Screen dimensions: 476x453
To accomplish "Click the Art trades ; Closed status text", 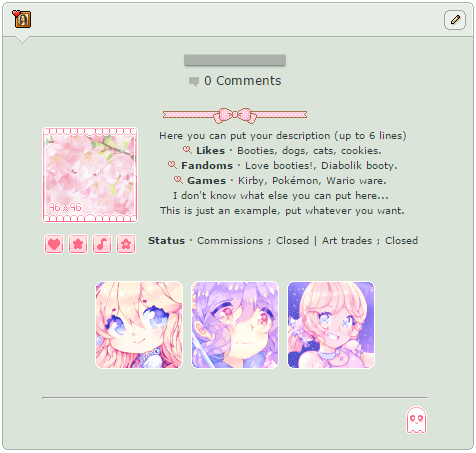I will [370, 241].
